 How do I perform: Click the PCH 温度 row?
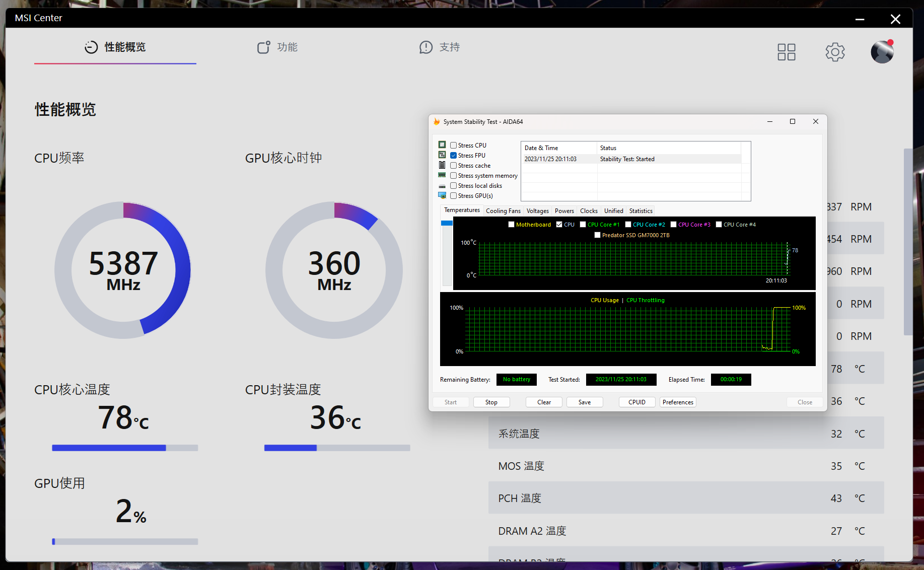pos(686,498)
